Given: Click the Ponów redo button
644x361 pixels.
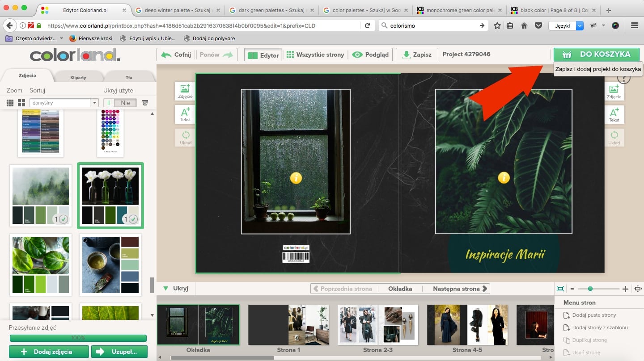Looking at the screenshot, I should point(216,55).
